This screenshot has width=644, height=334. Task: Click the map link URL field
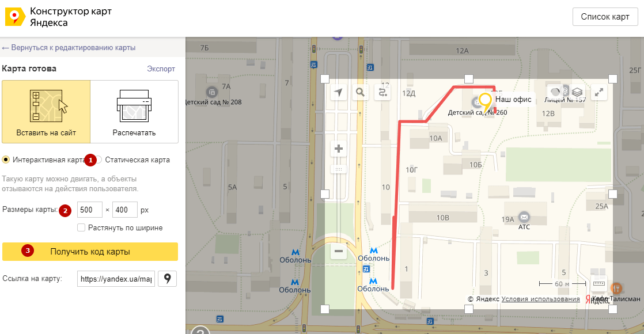tap(116, 279)
